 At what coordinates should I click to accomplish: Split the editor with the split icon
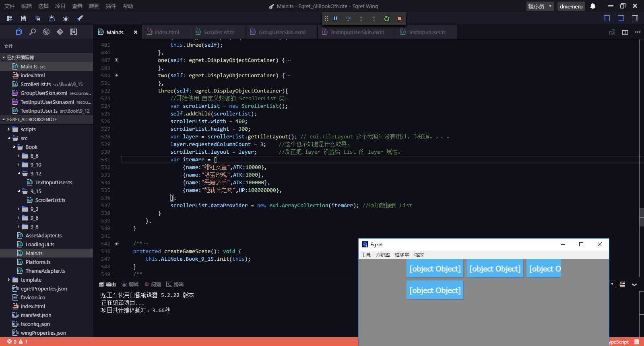click(625, 32)
